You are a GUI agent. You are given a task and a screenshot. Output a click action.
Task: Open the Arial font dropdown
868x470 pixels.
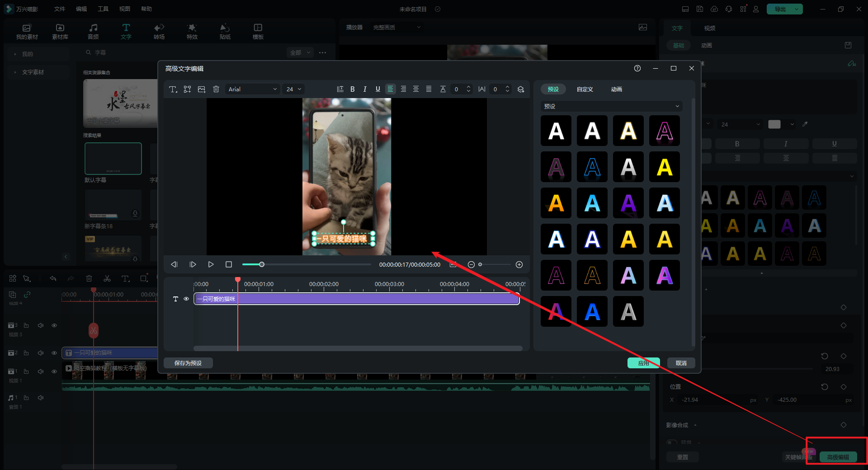[x=252, y=89]
